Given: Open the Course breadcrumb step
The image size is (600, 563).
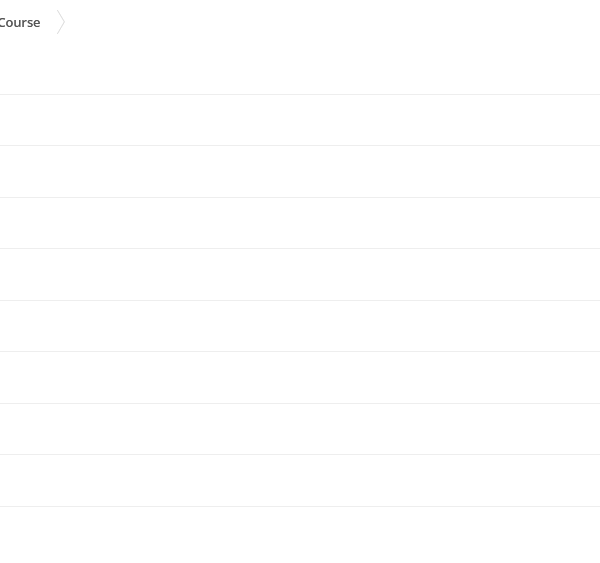Looking at the screenshot, I should (20, 23).
